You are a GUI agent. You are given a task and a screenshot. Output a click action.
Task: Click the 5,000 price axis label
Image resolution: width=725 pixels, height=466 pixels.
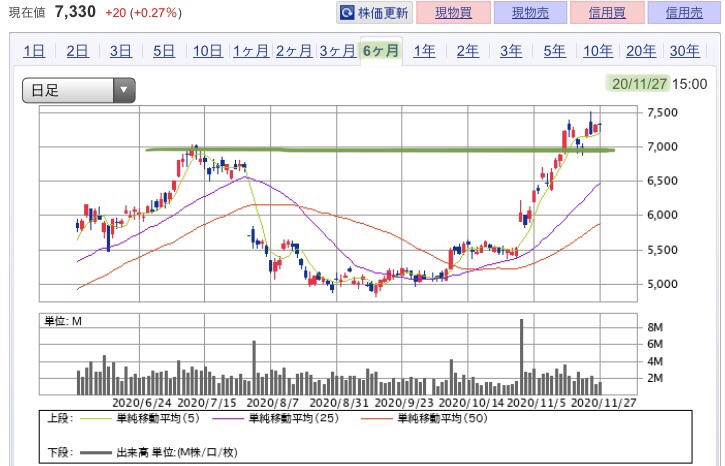click(662, 284)
